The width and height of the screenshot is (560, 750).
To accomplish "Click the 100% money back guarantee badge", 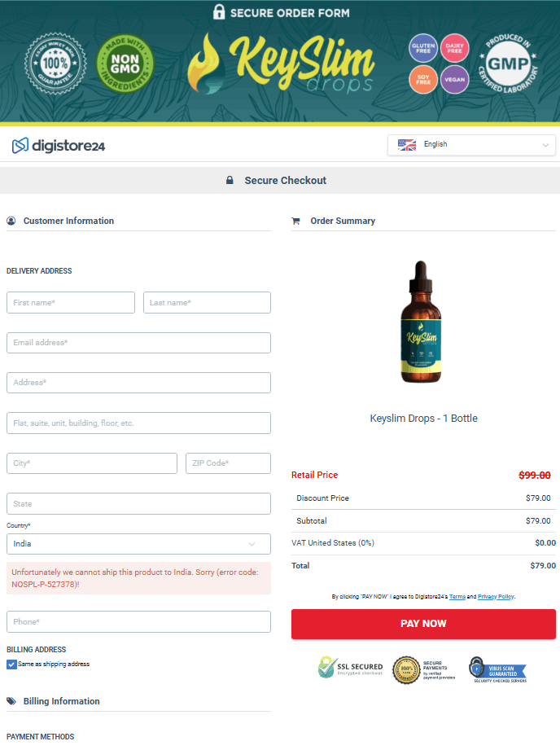I will [55, 64].
